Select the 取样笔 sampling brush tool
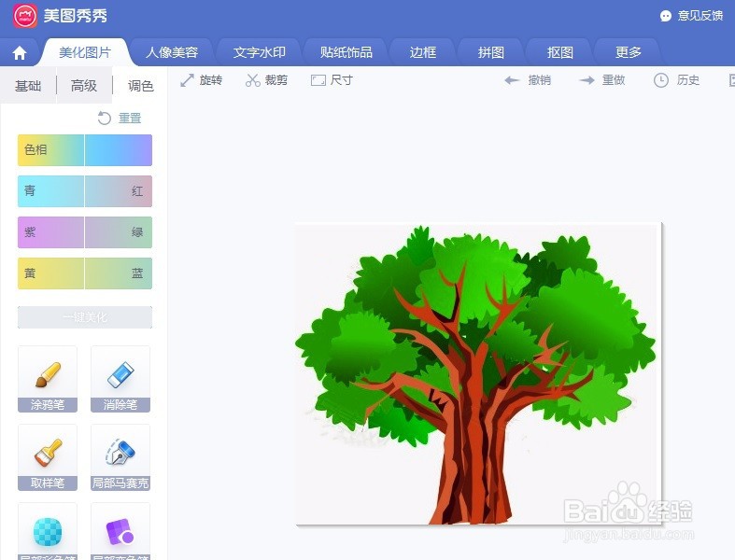This screenshot has height=560, width=735. (48, 457)
